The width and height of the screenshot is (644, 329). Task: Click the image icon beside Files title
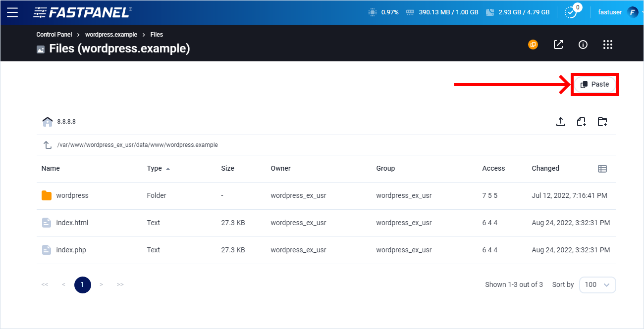tap(41, 49)
